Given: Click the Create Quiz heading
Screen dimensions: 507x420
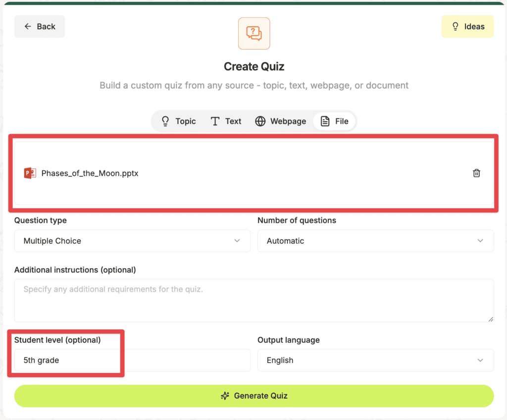Looking at the screenshot, I should pos(254,67).
